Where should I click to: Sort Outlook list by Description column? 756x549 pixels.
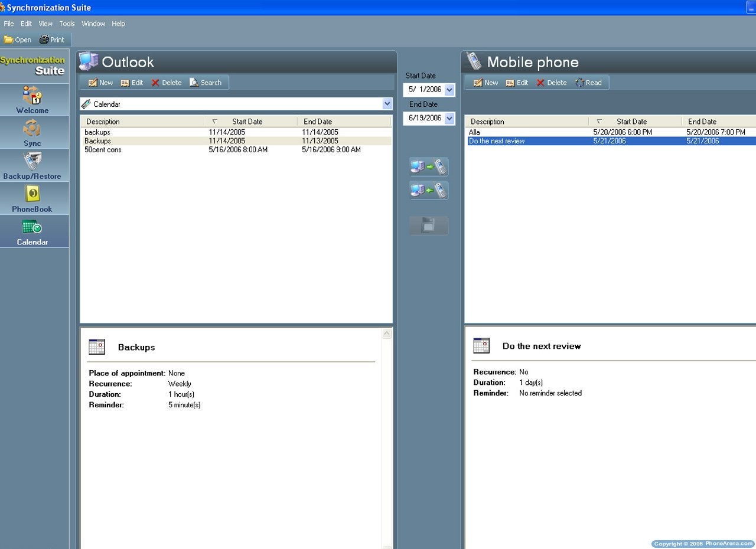(142, 122)
